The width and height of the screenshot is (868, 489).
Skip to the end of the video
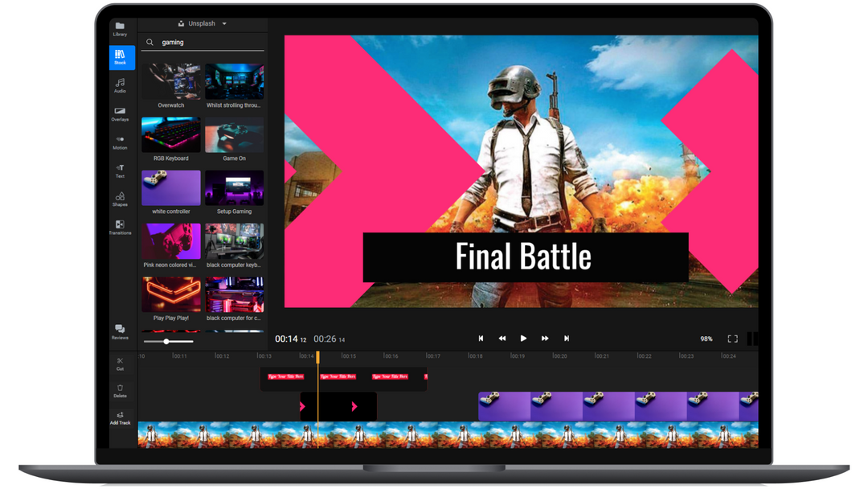click(x=567, y=339)
